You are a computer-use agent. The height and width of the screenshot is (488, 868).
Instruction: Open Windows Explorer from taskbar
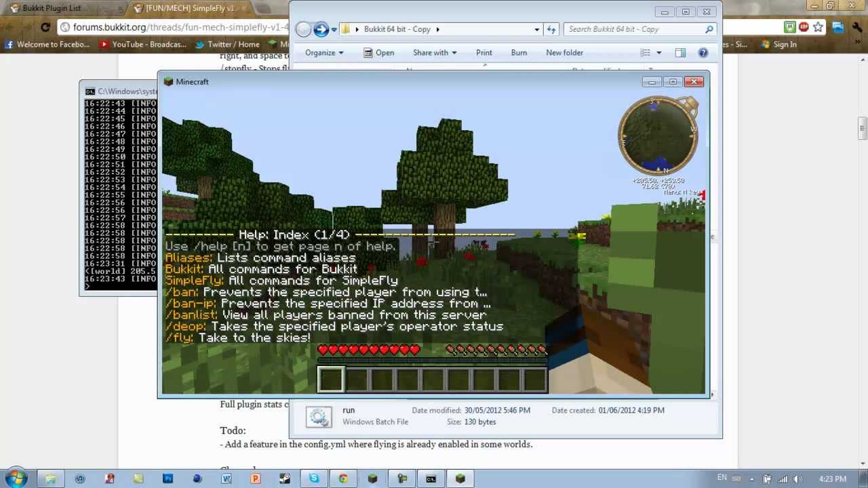click(50, 479)
